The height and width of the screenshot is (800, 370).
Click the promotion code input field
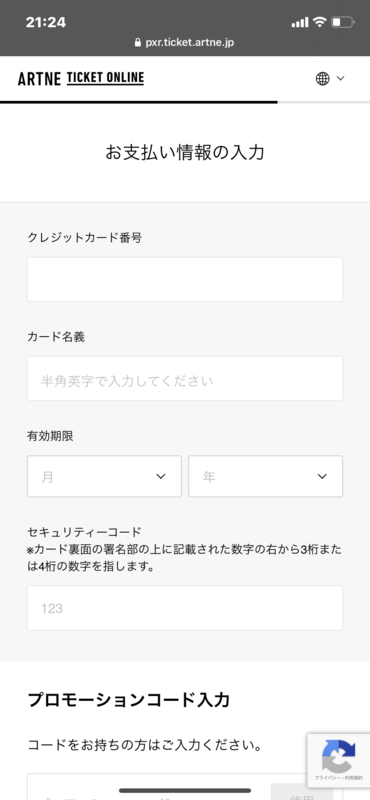pyautogui.click(x=149, y=787)
